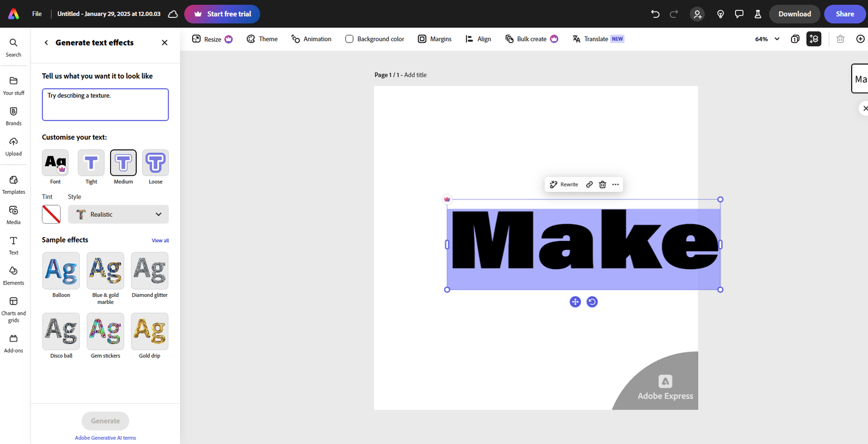
Task: Copy link from the floating text toolbar
Action: (x=589, y=185)
